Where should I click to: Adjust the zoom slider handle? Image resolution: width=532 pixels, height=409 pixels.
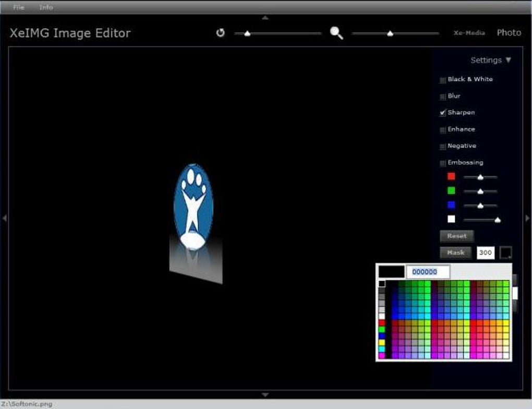(390, 33)
